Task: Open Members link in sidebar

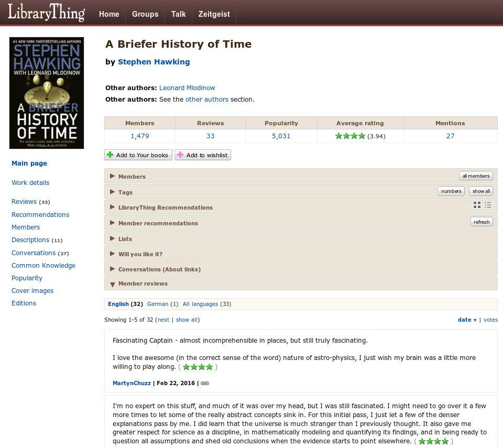Action: coord(26,227)
